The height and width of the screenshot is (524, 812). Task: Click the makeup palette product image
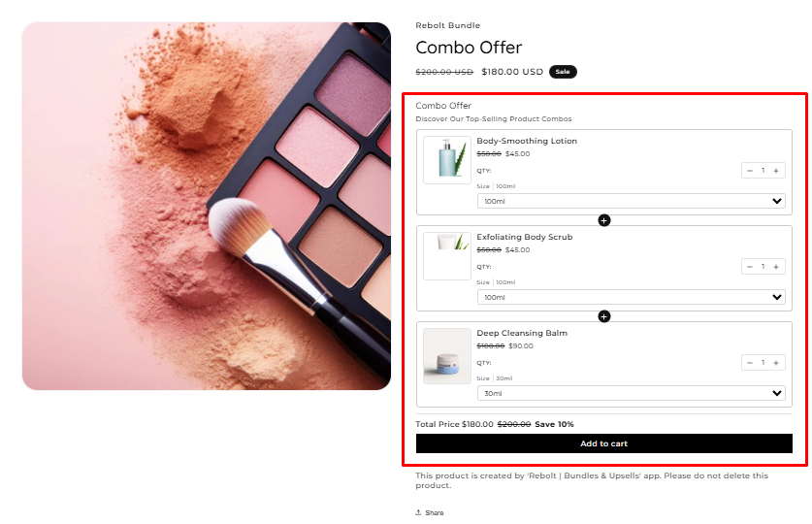[x=206, y=206]
